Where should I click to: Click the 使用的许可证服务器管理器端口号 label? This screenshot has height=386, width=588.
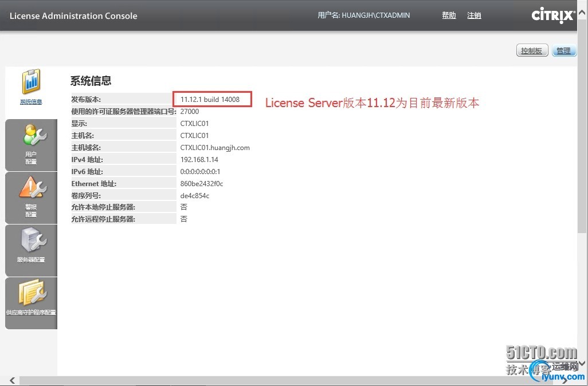click(x=124, y=111)
